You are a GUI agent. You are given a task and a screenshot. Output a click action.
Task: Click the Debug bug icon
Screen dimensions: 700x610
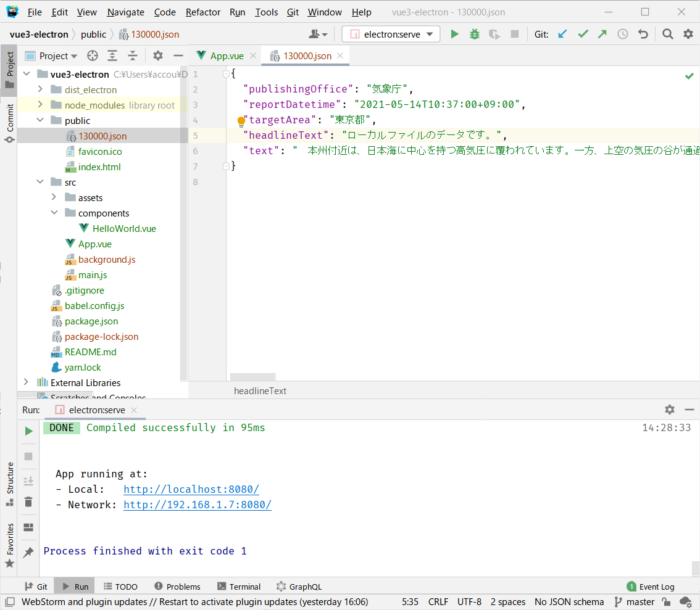click(x=474, y=35)
